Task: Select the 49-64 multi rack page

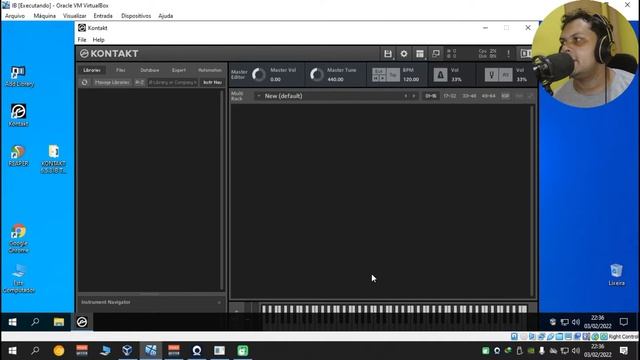Action: (488, 96)
